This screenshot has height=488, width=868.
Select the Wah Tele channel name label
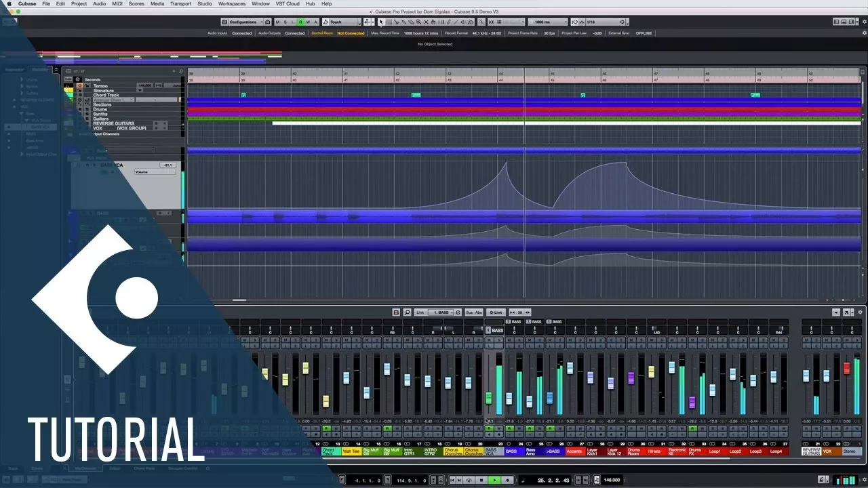click(351, 451)
